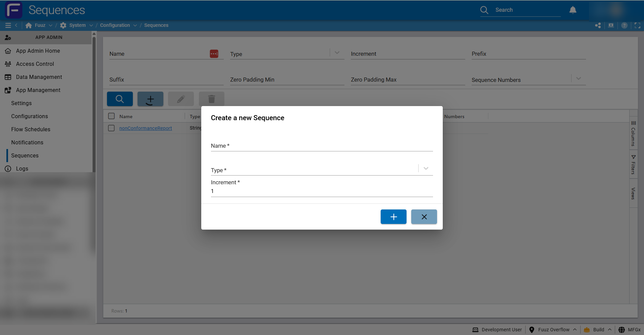Click the Prefix filter field
This screenshot has width=644, height=335.
pyautogui.click(x=529, y=54)
